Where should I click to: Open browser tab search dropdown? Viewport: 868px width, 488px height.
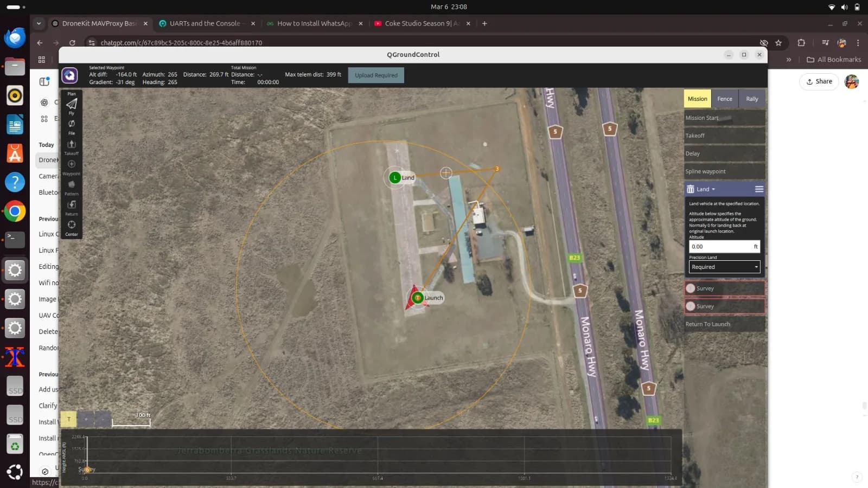coord(39,23)
